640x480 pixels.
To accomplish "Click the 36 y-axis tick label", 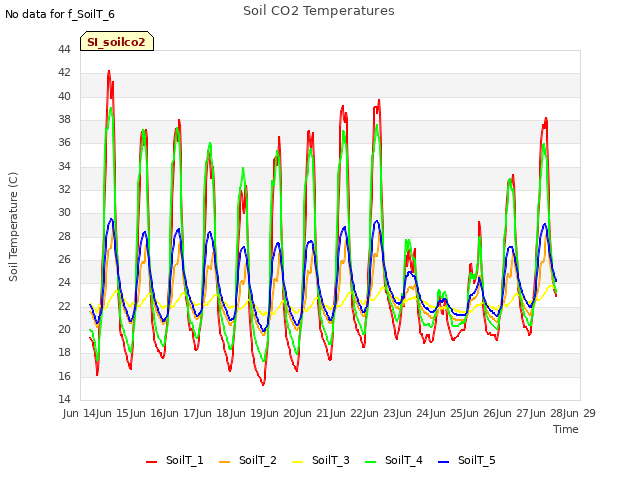I will pos(64,143).
